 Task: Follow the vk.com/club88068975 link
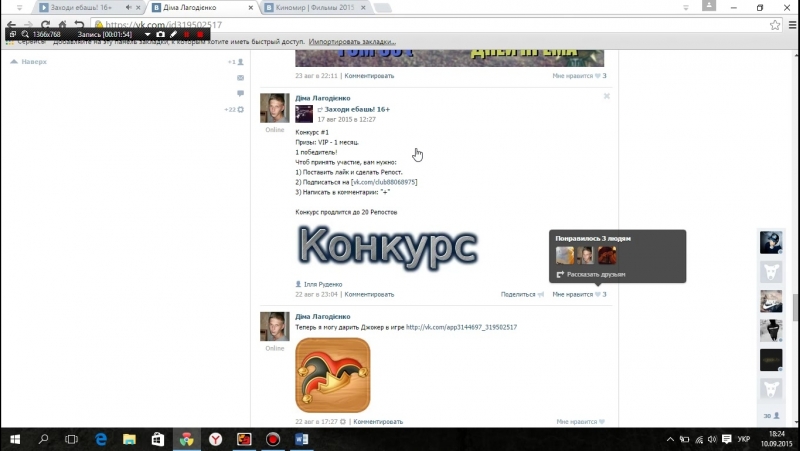click(x=384, y=182)
